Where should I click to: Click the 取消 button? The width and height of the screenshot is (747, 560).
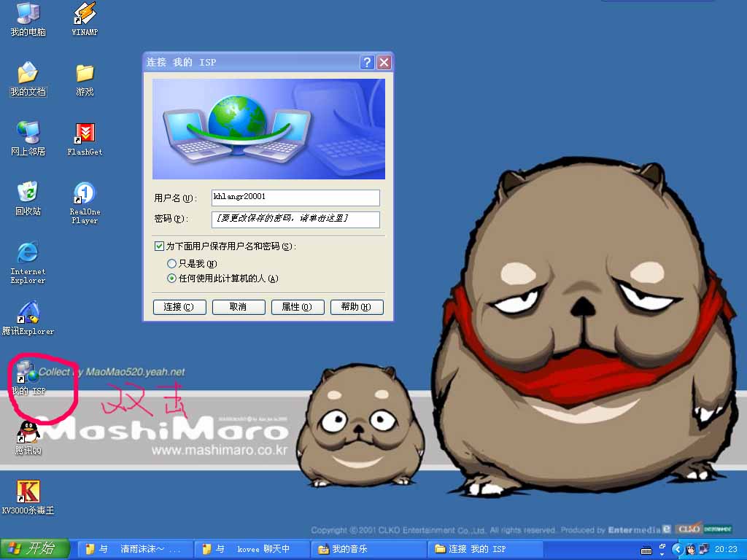click(x=239, y=307)
